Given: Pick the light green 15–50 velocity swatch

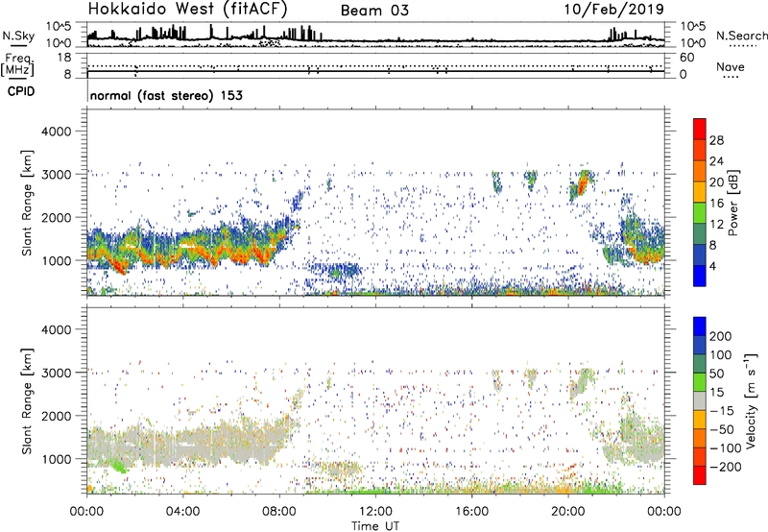Looking at the screenshot, I should pyautogui.click(x=700, y=382).
